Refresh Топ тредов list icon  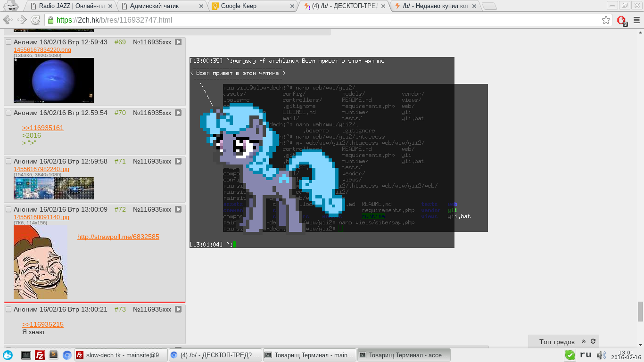pyautogui.click(x=593, y=341)
